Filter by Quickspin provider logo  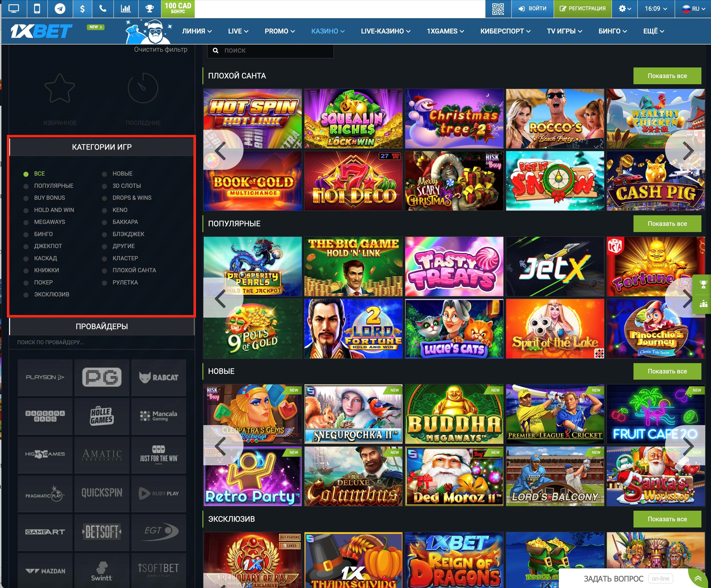[102, 494]
